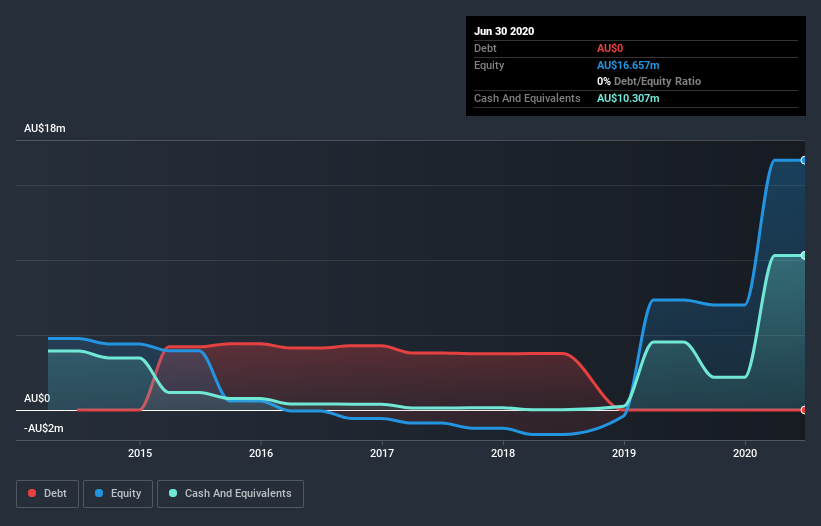The height and width of the screenshot is (526, 821).
Task: Click the 2018 x-axis label
Action: [503, 453]
